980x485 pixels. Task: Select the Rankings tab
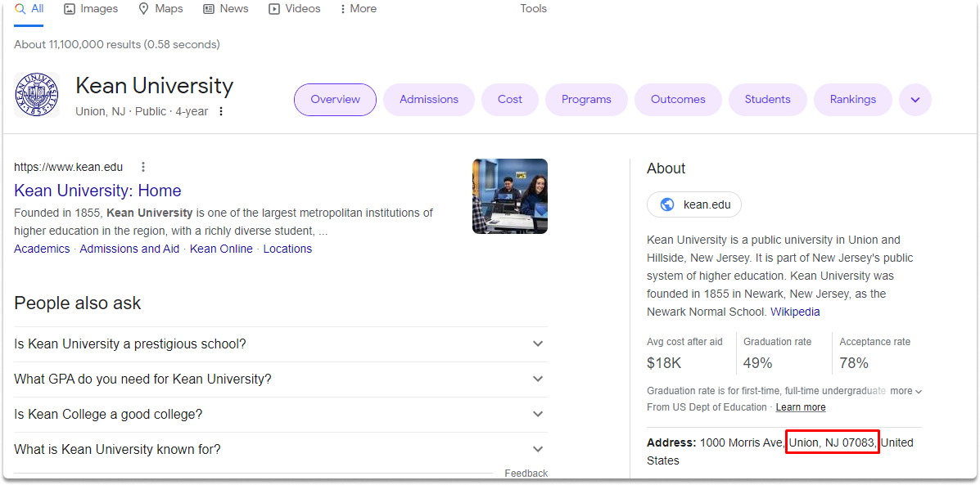[852, 100]
